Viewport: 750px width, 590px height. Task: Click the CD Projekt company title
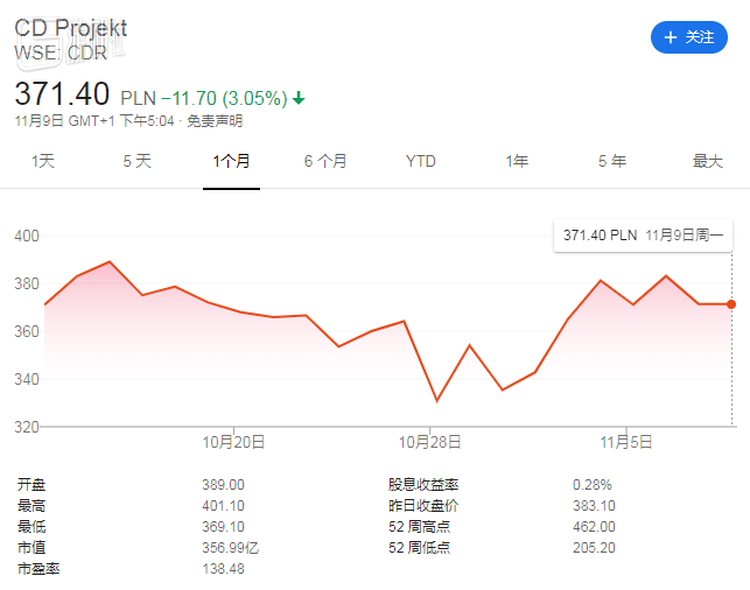coord(71,28)
